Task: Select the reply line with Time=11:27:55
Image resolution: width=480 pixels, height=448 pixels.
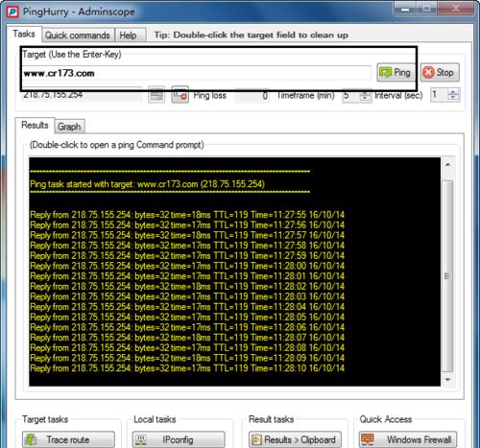Action: click(x=187, y=215)
